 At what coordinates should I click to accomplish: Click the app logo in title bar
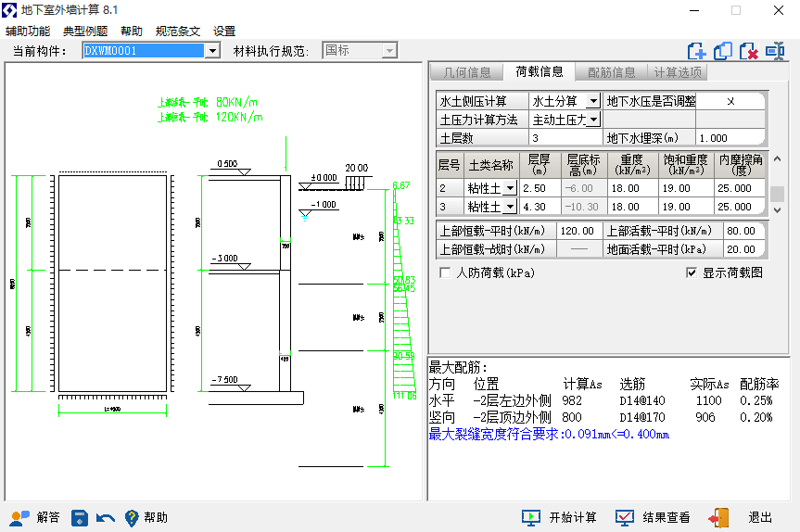[x=9, y=10]
